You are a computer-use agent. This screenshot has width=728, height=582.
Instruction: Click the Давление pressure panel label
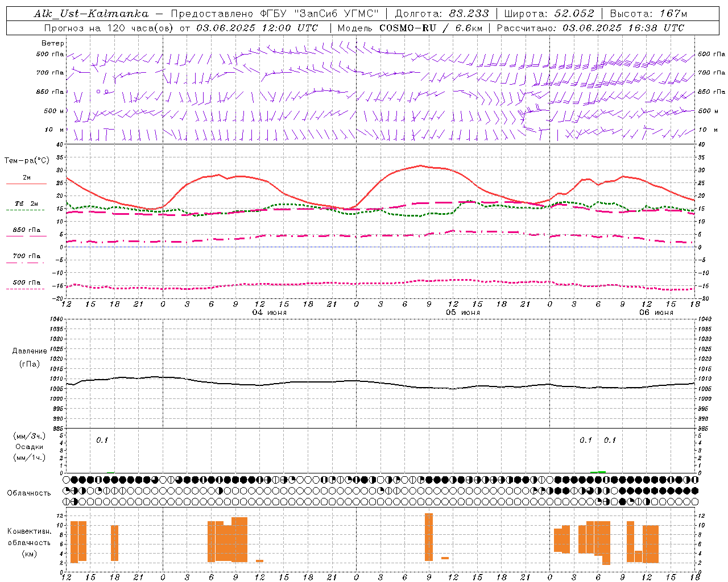point(29,351)
